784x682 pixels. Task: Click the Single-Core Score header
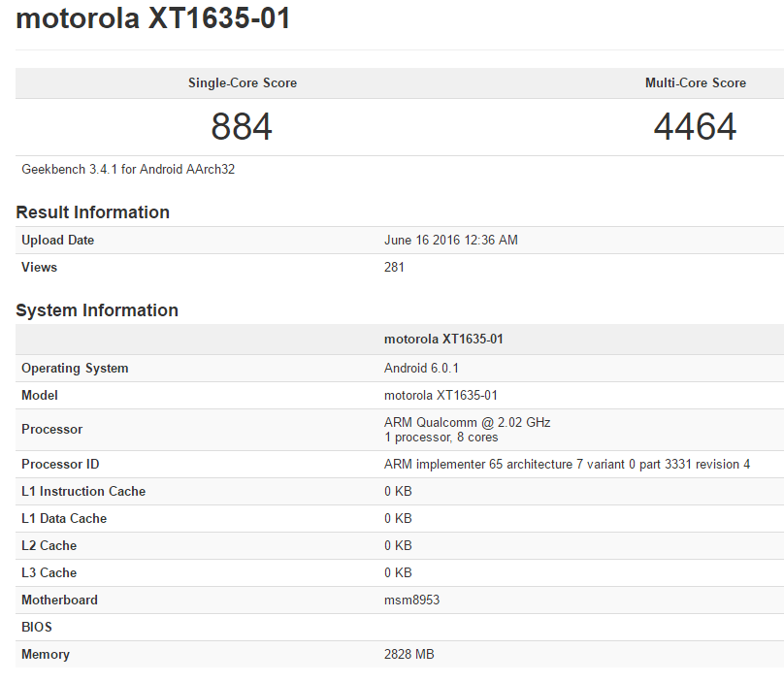click(x=243, y=83)
